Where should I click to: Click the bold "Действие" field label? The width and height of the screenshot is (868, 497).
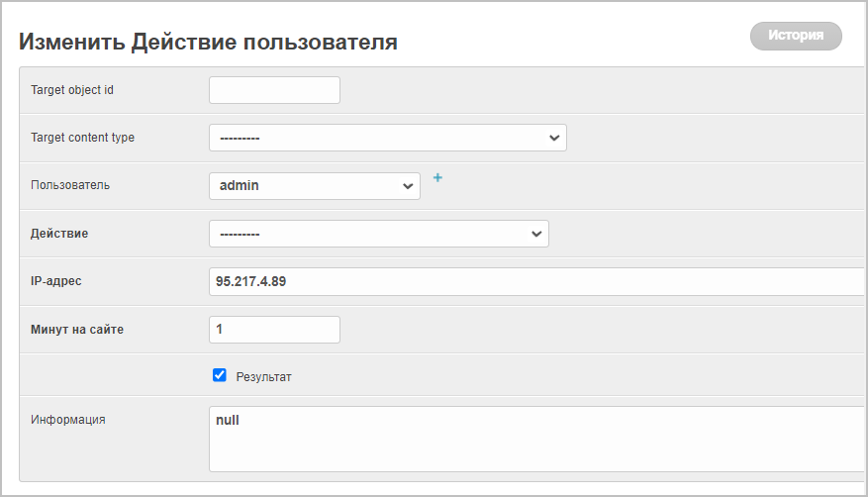click(59, 234)
